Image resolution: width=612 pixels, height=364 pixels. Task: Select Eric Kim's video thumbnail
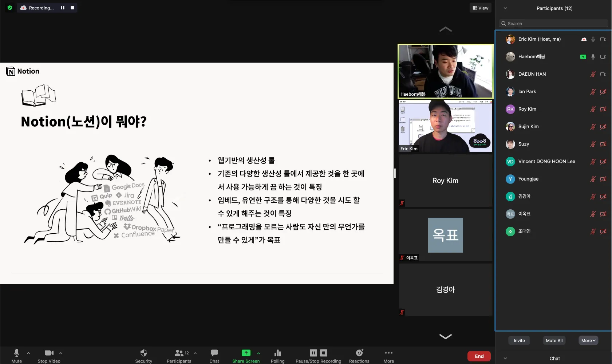[446, 126]
